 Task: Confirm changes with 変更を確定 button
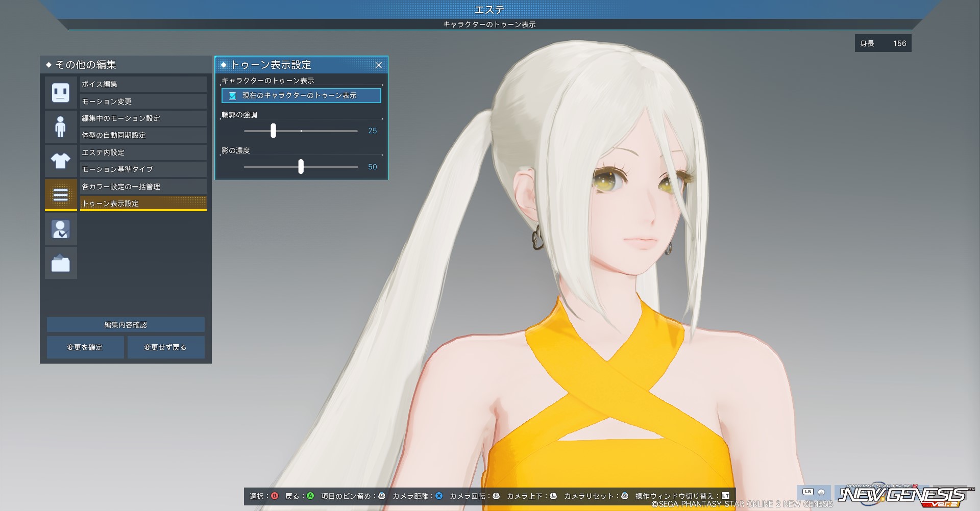pyautogui.click(x=85, y=347)
